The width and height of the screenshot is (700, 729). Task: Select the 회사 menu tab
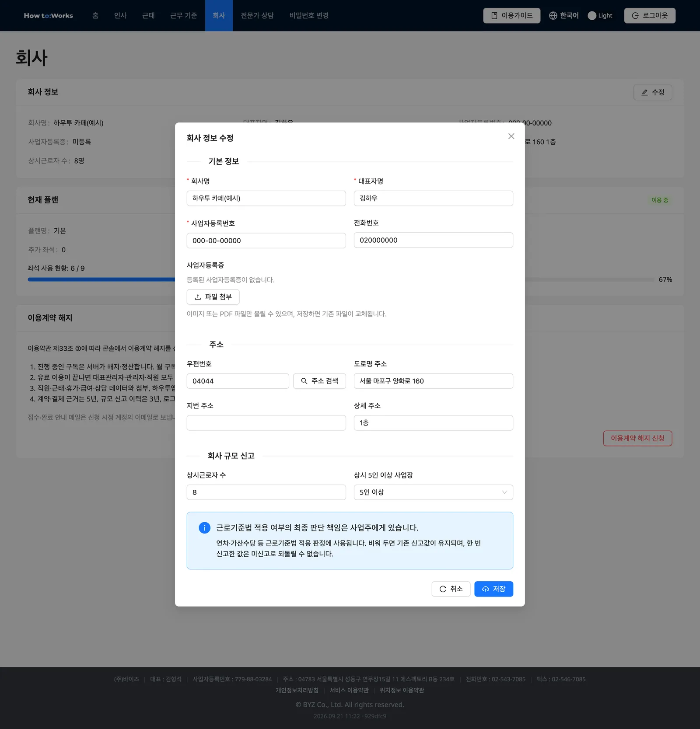tap(219, 16)
